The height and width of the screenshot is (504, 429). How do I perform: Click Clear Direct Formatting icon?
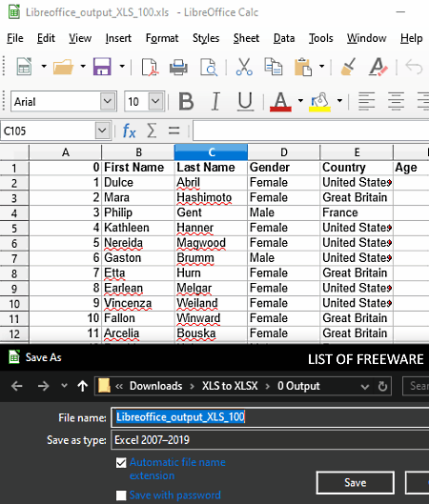coord(378,67)
